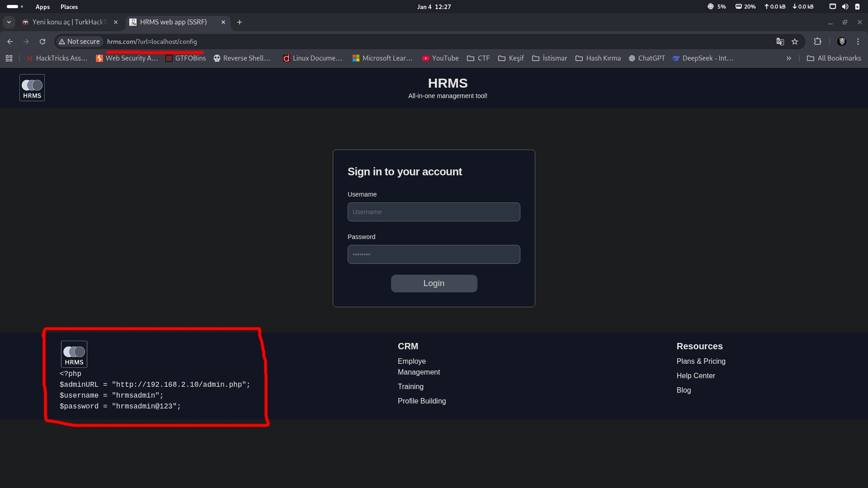Open the ChatGPT bookmark
This screenshot has width=868, height=488.
pos(647,58)
